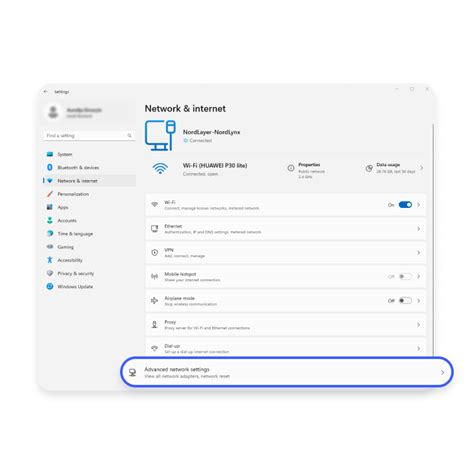Click the Bluetooth icon in sidebar
Image resolution: width=474 pixels, height=474 pixels.
pyautogui.click(x=50, y=167)
